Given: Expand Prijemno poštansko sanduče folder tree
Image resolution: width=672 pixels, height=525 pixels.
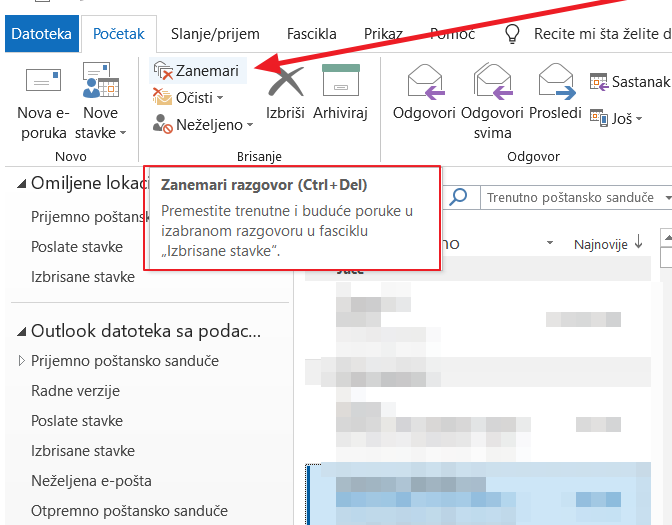Looking at the screenshot, I should tap(21, 360).
